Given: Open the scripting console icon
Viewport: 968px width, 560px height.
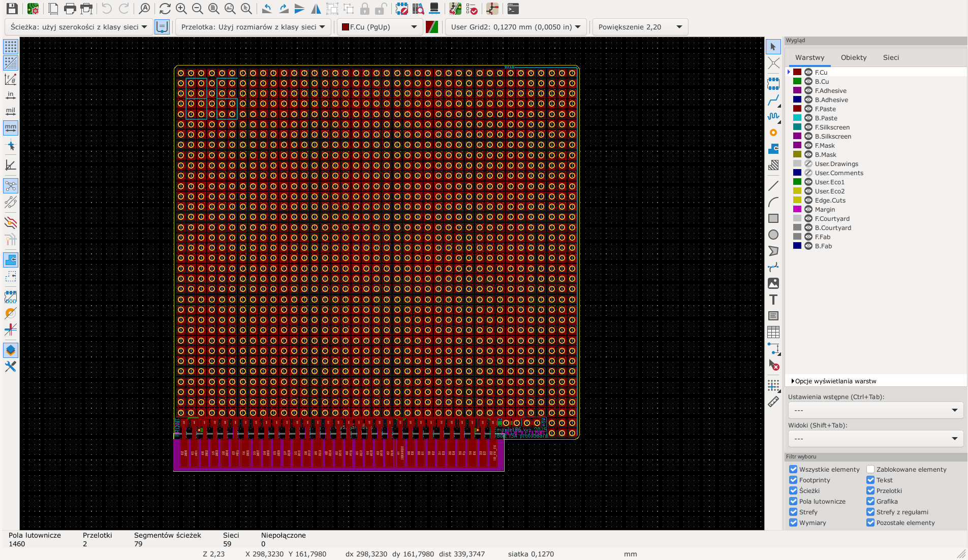Looking at the screenshot, I should click(x=513, y=9).
